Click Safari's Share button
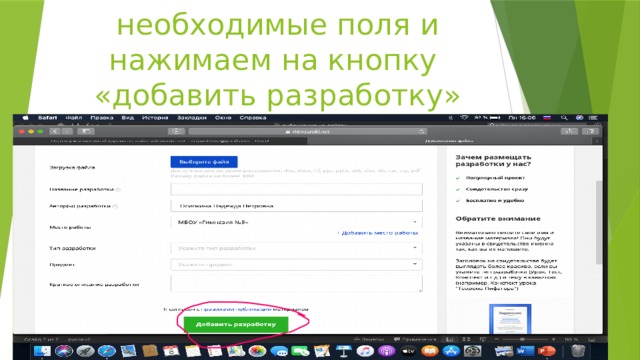Image resolution: width=640 pixels, height=360 pixels. coord(569,131)
